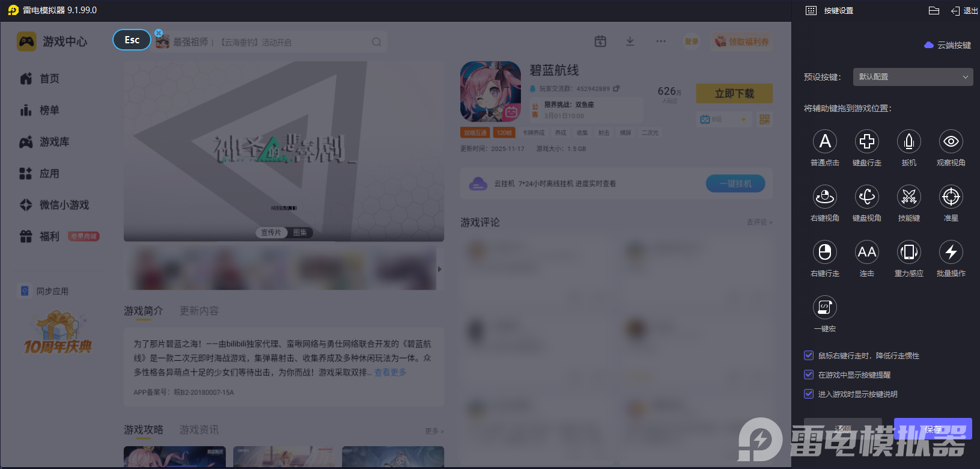Open 应用 apps in the sidebar
Viewport: 980px width, 469px height.
40,173
